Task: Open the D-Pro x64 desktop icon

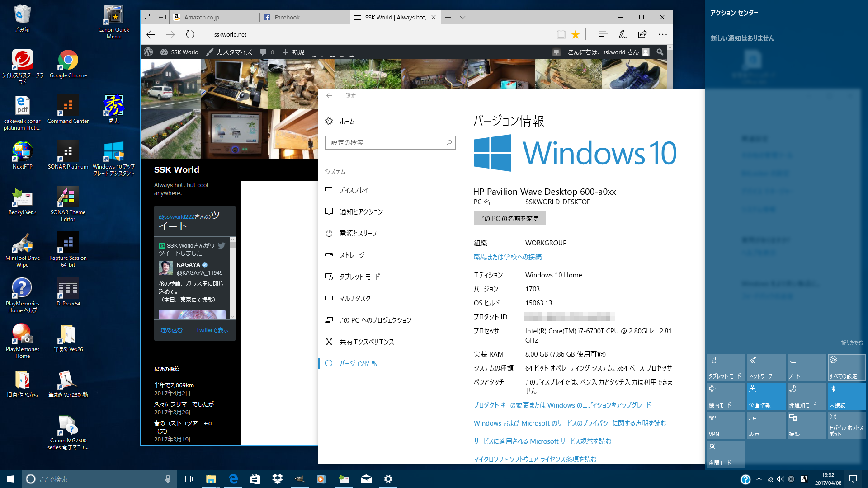Action: click(68, 292)
